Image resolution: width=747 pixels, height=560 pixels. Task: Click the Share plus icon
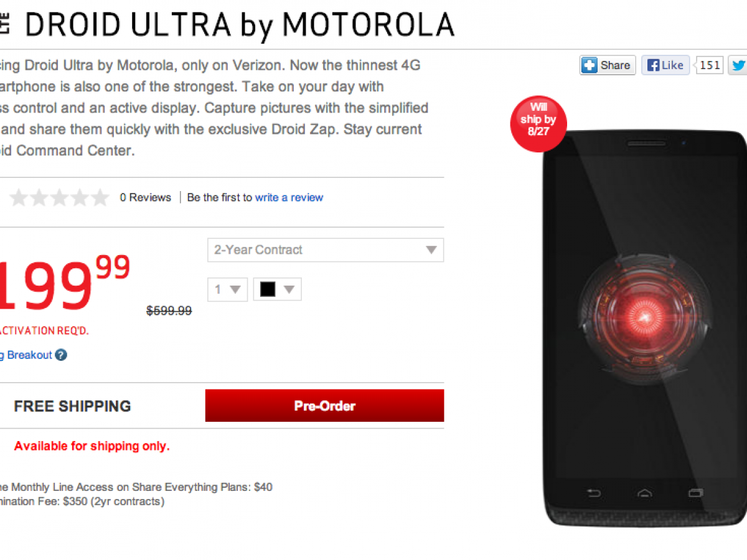[x=590, y=65]
